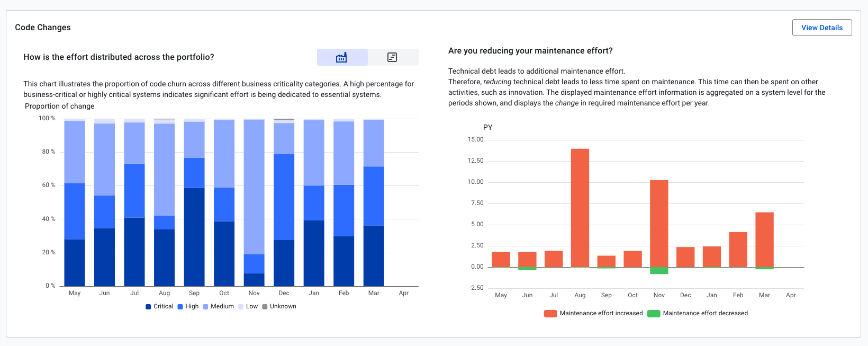Screen dimensions: 868x346
Task: Click the green decreased bar for November
Action: click(x=659, y=270)
